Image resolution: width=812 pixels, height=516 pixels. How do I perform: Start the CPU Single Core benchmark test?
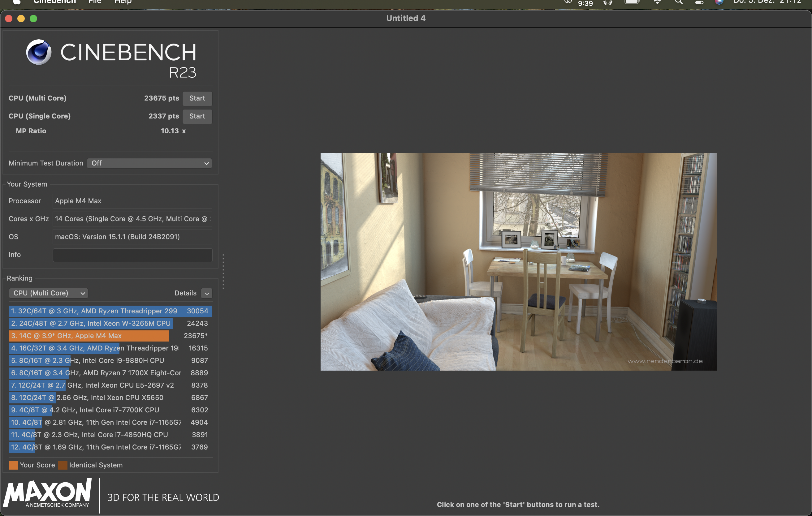pos(197,116)
